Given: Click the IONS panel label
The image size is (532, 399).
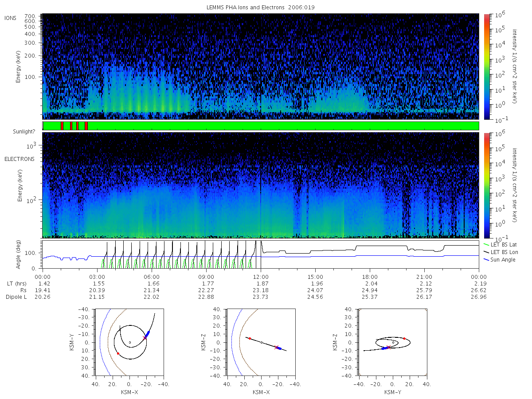Looking at the screenshot, I should [x=11, y=18].
